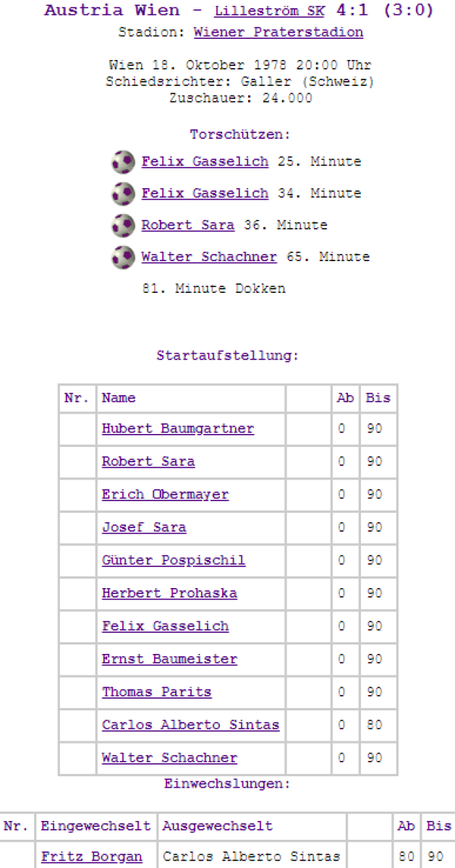The width and height of the screenshot is (455, 868).
Task: Open Walter Schachner's link in the scorers list
Action: tap(208, 258)
